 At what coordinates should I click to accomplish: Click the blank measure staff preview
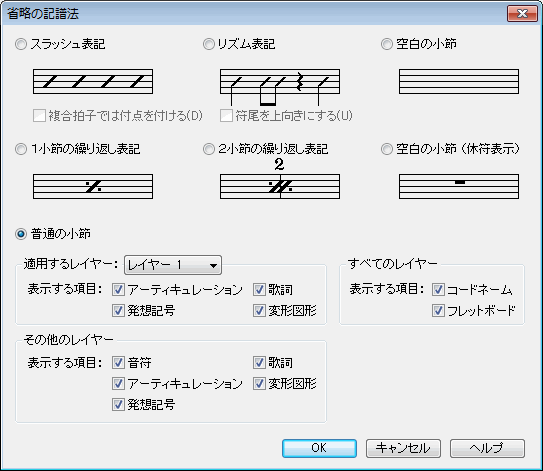point(459,81)
